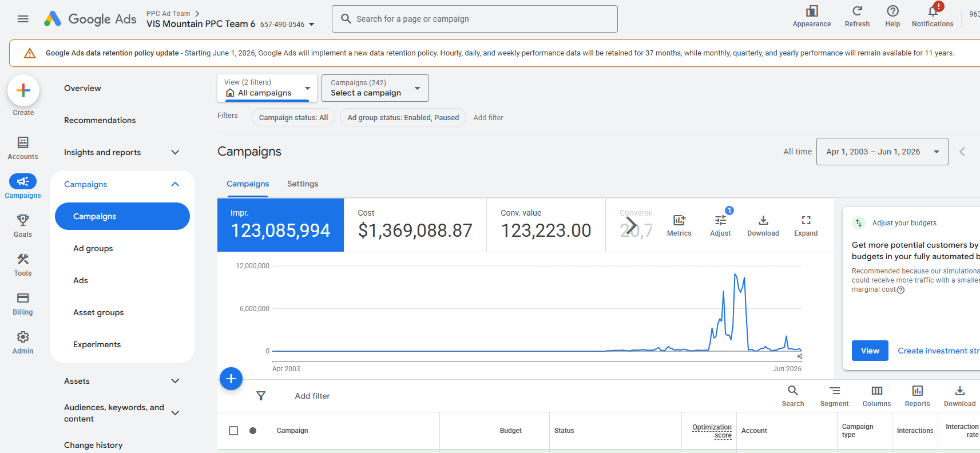Image resolution: width=980 pixels, height=453 pixels.
Task: Open Experiments in sidebar
Action: pyautogui.click(x=97, y=344)
